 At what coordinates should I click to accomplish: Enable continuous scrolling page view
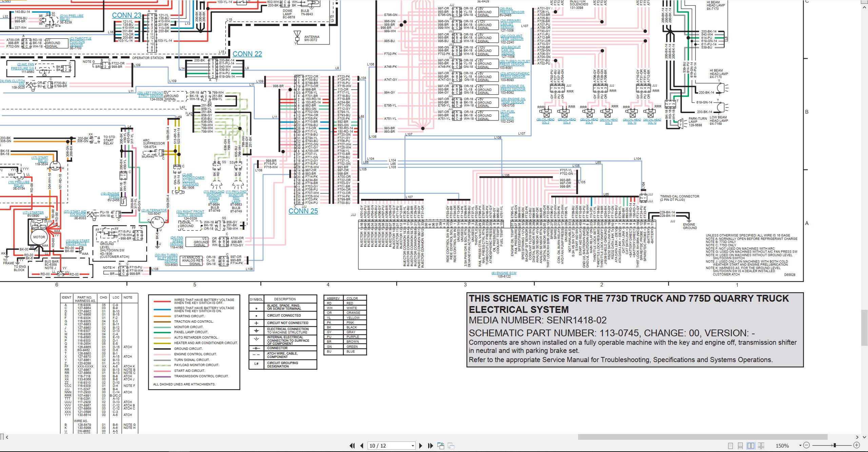(741, 446)
